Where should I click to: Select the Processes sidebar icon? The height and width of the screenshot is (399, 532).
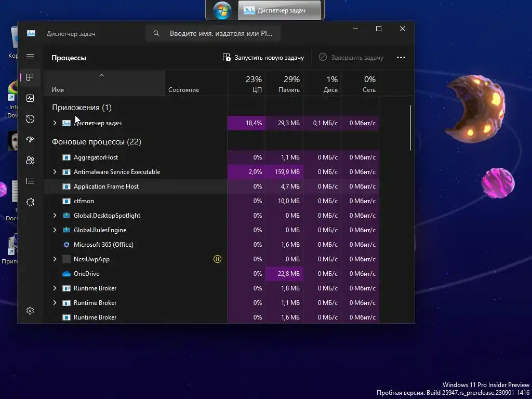click(30, 77)
